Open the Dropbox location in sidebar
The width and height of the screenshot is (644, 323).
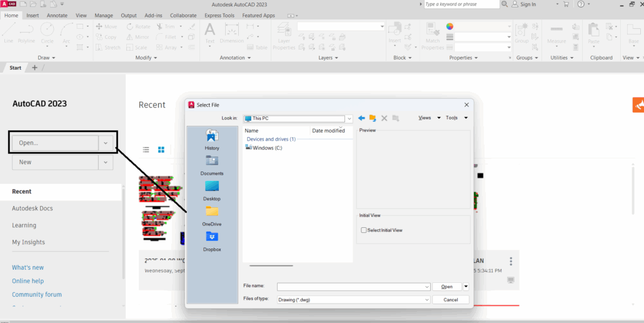point(212,240)
